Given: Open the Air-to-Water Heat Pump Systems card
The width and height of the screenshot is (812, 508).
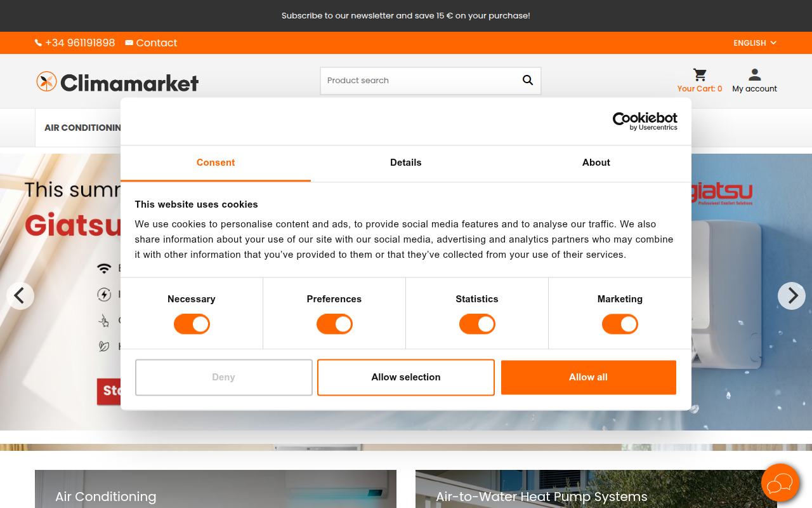Looking at the screenshot, I should tap(596, 489).
